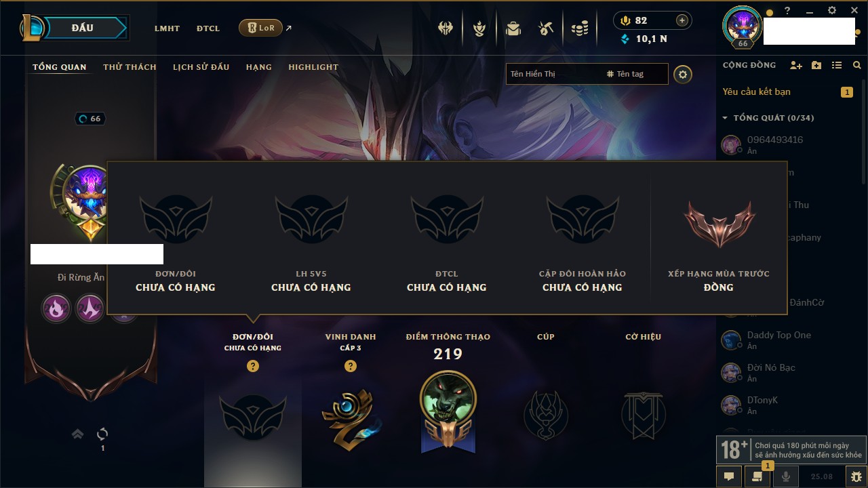The width and height of the screenshot is (868, 488).
Task: Open the Store coins icon
Action: [x=579, y=28]
